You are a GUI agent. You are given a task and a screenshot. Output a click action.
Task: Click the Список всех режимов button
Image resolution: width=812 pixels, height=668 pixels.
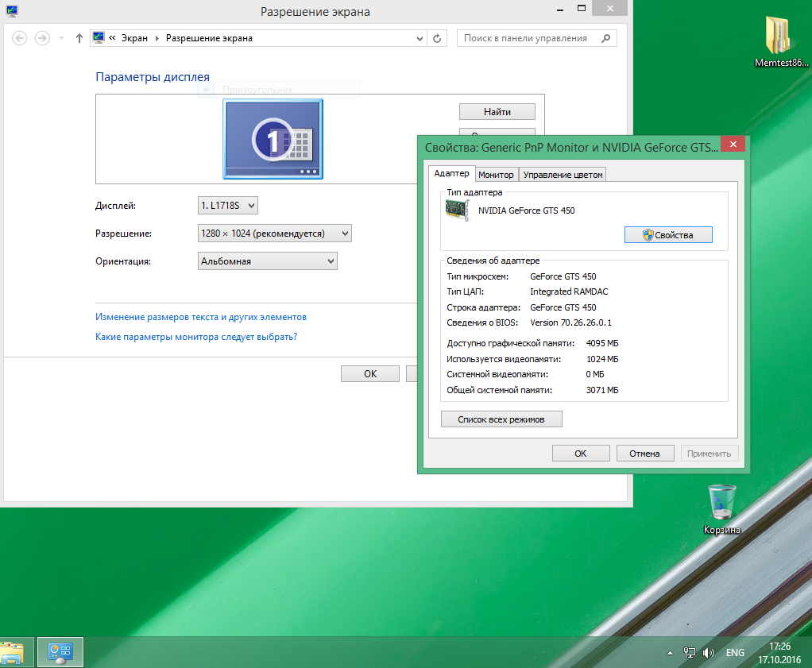tap(501, 419)
